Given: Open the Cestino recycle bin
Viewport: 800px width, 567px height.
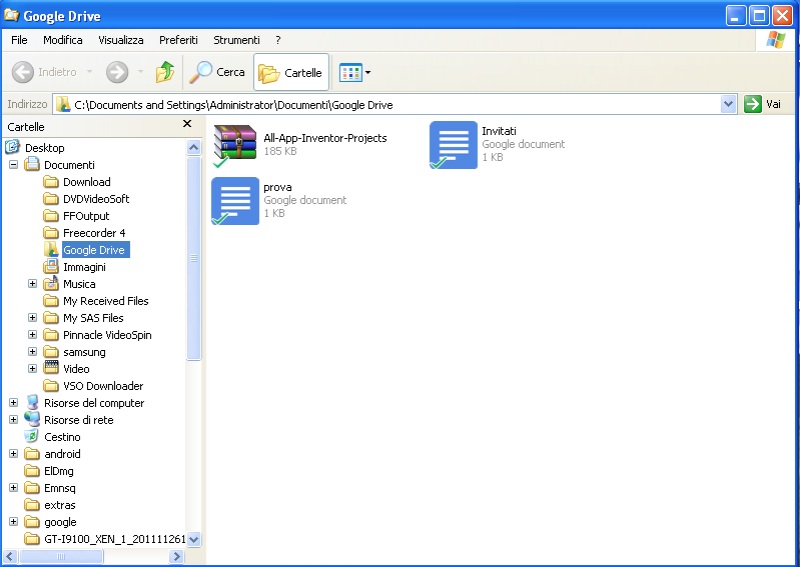Looking at the screenshot, I should [62, 437].
